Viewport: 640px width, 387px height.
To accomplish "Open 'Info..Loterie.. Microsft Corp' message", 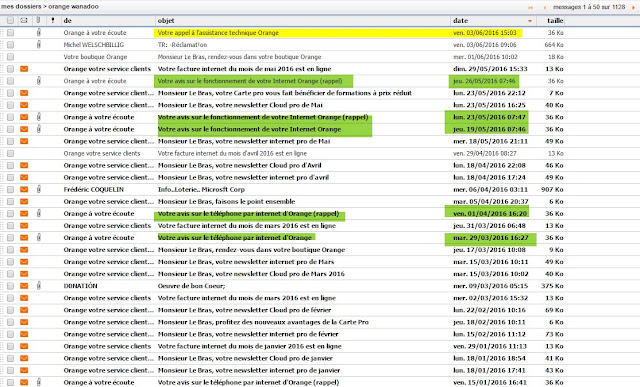I will (x=201, y=189).
